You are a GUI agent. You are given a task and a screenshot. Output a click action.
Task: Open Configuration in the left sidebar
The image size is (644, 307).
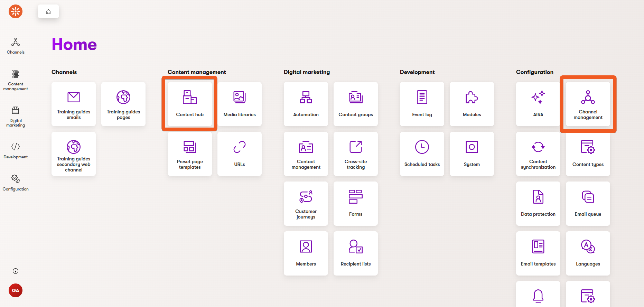pos(16,183)
